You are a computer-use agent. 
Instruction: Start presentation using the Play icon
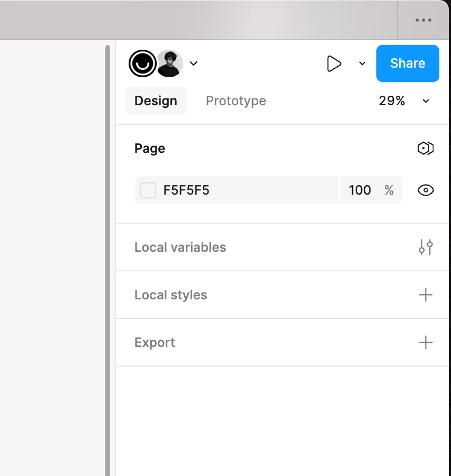335,63
